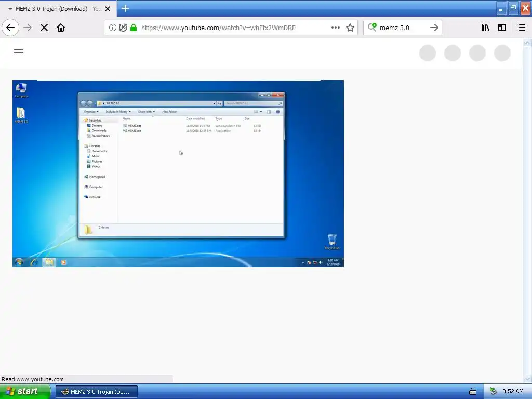Click the last placeholder circle in YouTube header
Viewport: 532px width, 399px height.
click(502, 53)
